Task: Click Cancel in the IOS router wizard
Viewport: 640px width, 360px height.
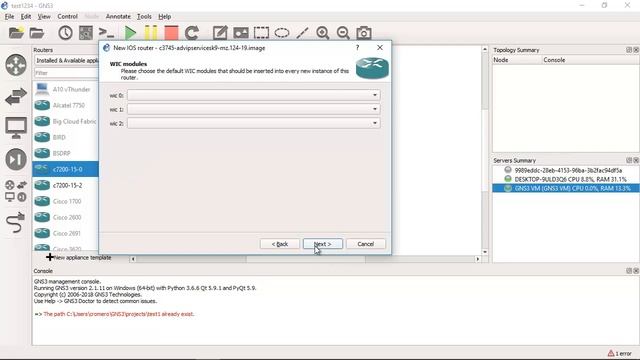Action: tap(365, 244)
